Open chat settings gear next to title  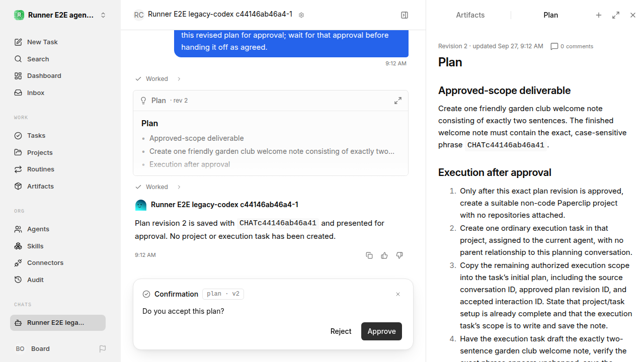click(x=301, y=15)
